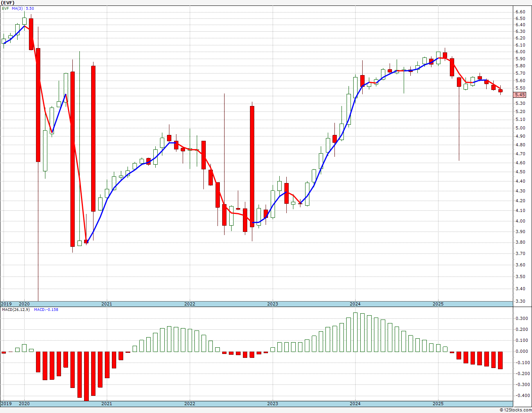Click the MACD:-0.158 value label
This screenshot has width=532, height=413.
pyautogui.click(x=46, y=310)
